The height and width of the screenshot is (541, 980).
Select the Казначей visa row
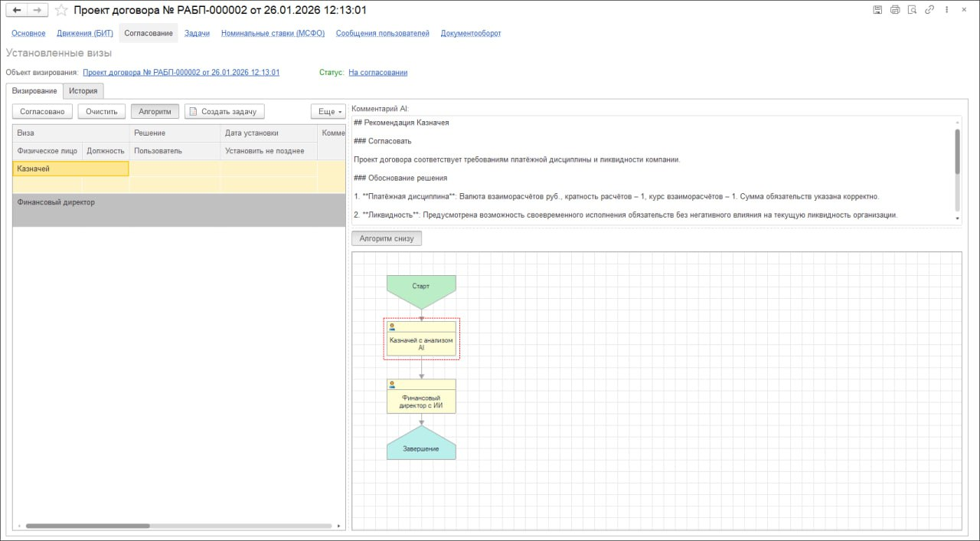pyautogui.click(x=179, y=176)
